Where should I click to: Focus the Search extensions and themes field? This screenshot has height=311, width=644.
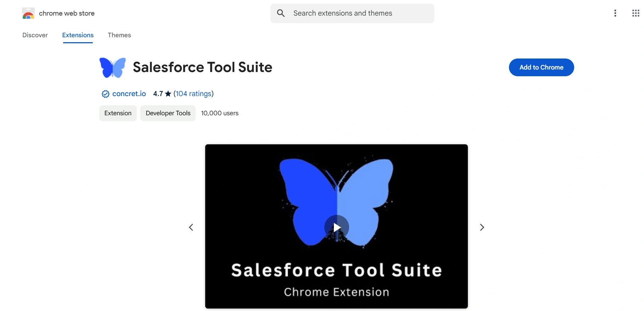352,13
